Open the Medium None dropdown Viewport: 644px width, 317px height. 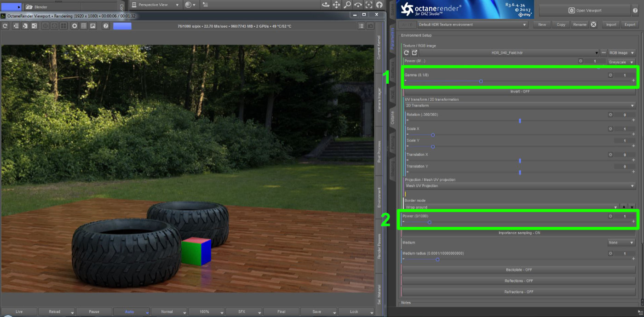click(x=622, y=242)
